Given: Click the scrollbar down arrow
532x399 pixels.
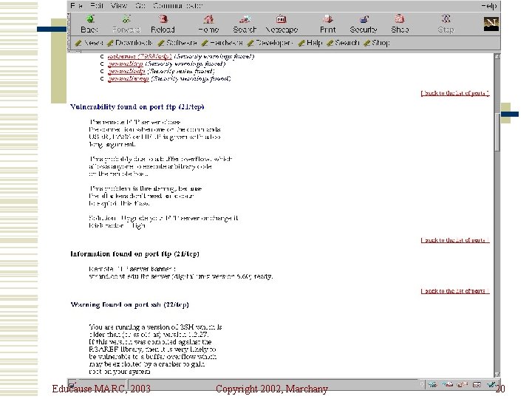Looking at the screenshot, I should pyautogui.click(x=497, y=375).
